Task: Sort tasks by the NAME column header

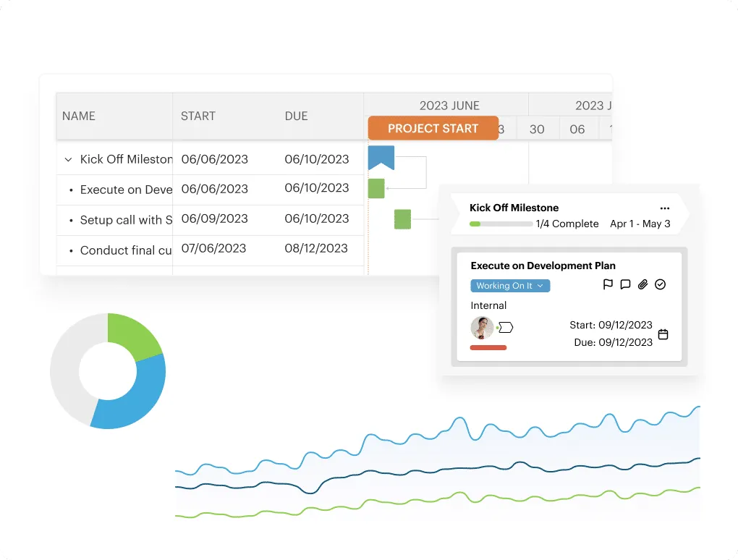Action: click(x=79, y=116)
